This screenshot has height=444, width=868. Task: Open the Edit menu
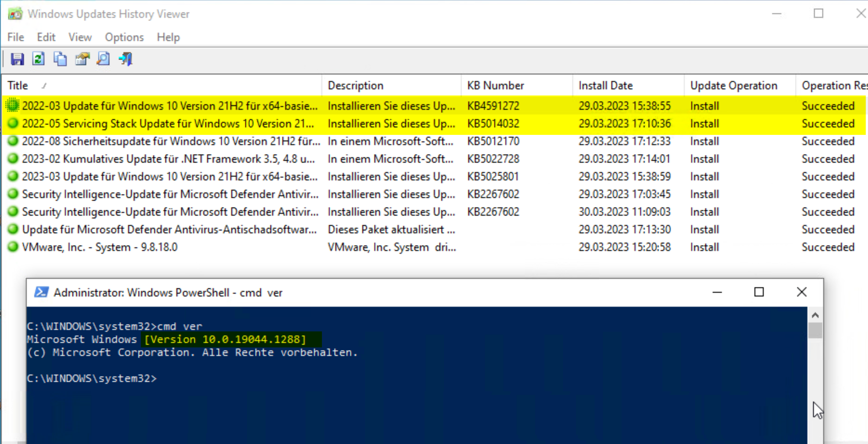click(x=46, y=37)
